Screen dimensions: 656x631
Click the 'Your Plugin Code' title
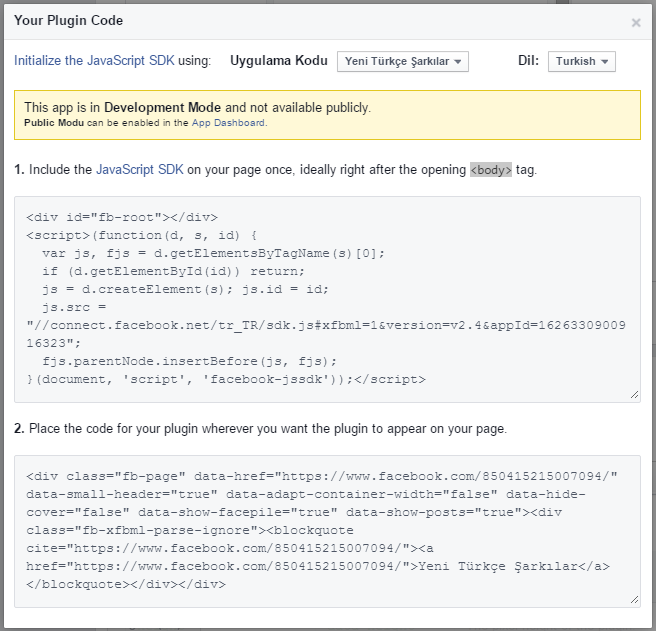(68, 21)
